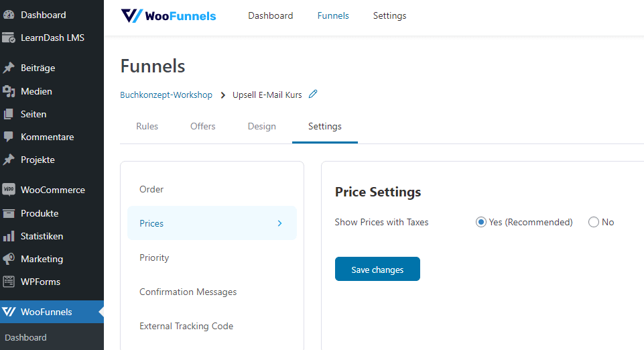Click the Statistiken bar chart icon
The height and width of the screenshot is (350, 644).
coord(9,236)
